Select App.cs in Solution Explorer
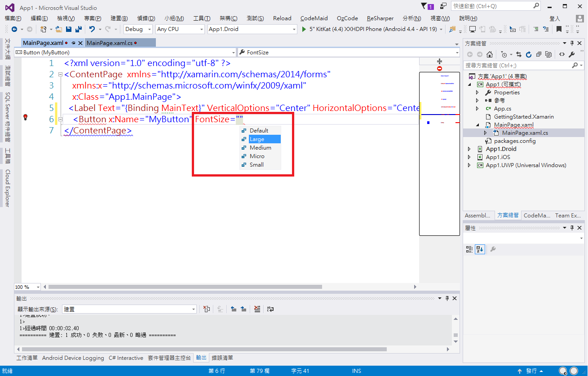This screenshot has height=376, width=588. pos(502,109)
